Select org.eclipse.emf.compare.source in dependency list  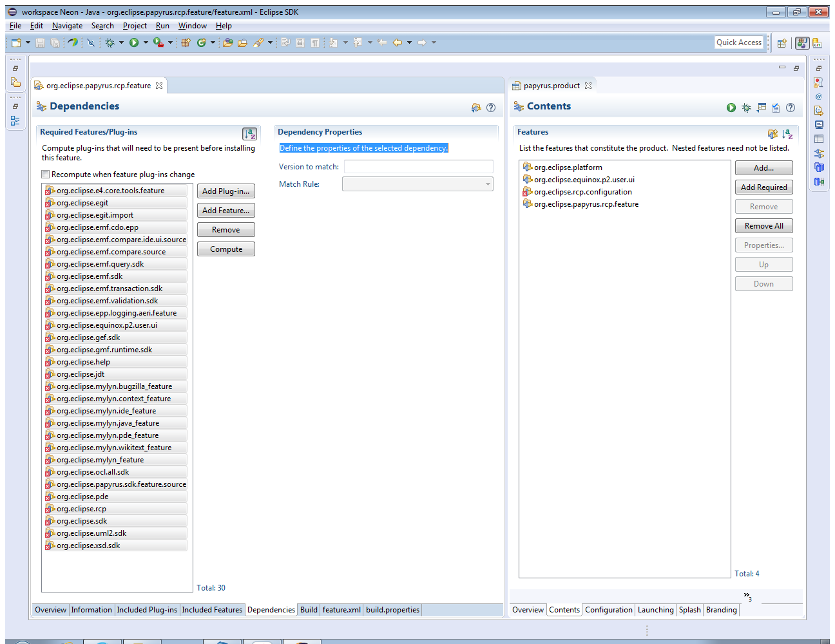(115, 252)
